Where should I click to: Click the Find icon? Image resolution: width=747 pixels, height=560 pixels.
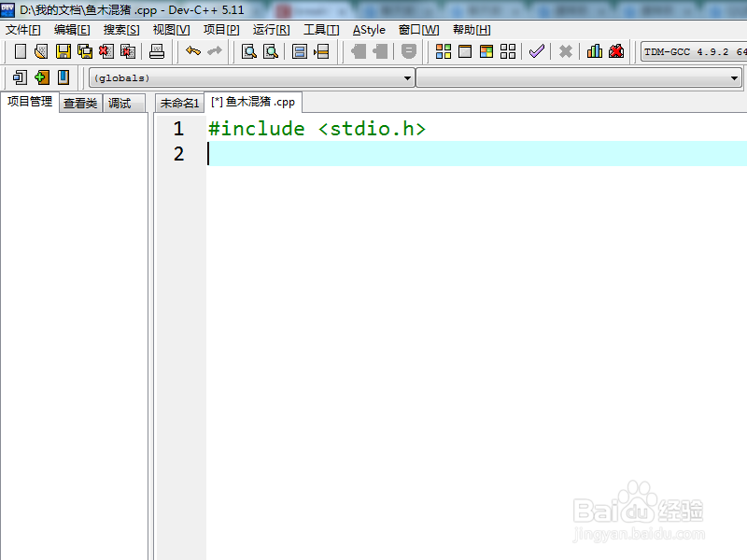[x=248, y=51]
